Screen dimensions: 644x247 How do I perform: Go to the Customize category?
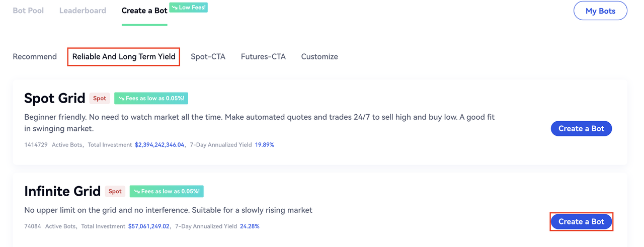319,57
